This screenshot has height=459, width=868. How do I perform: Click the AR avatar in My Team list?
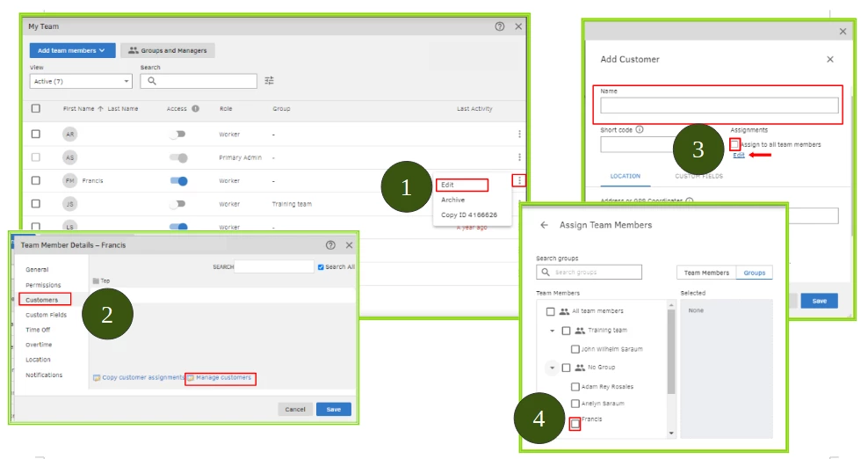click(69, 135)
